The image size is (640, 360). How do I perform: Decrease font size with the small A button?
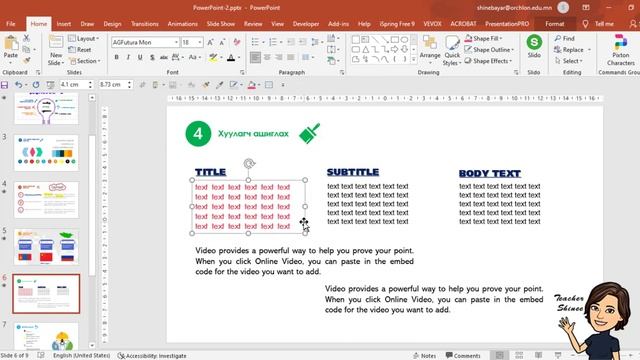[222, 42]
